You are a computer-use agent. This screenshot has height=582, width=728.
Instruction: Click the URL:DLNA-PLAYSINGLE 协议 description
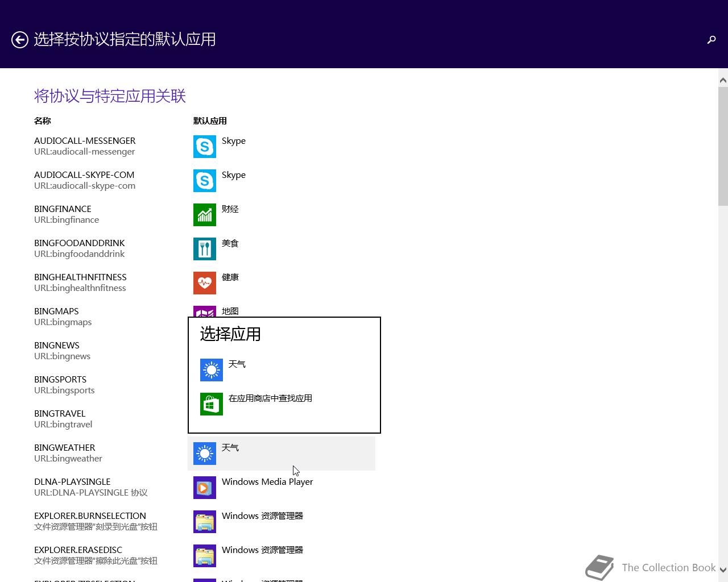click(91, 493)
